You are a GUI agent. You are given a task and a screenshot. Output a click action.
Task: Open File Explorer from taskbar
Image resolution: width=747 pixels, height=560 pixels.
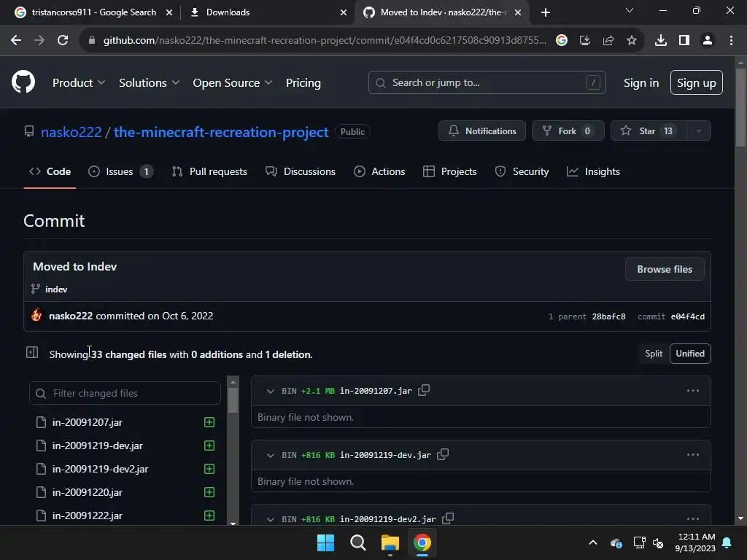[390, 542]
